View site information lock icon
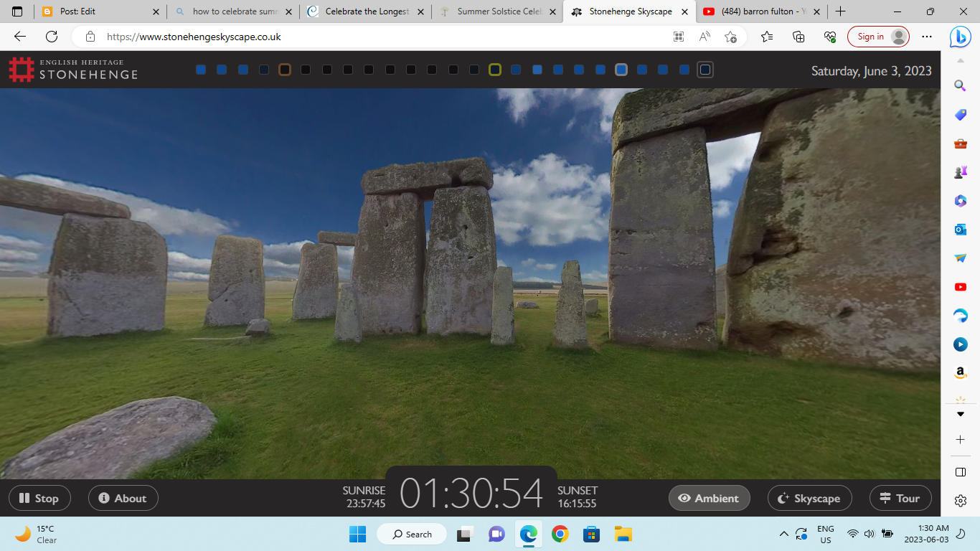The height and width of the screenshot is (551, 980). (x=90, y=37)
